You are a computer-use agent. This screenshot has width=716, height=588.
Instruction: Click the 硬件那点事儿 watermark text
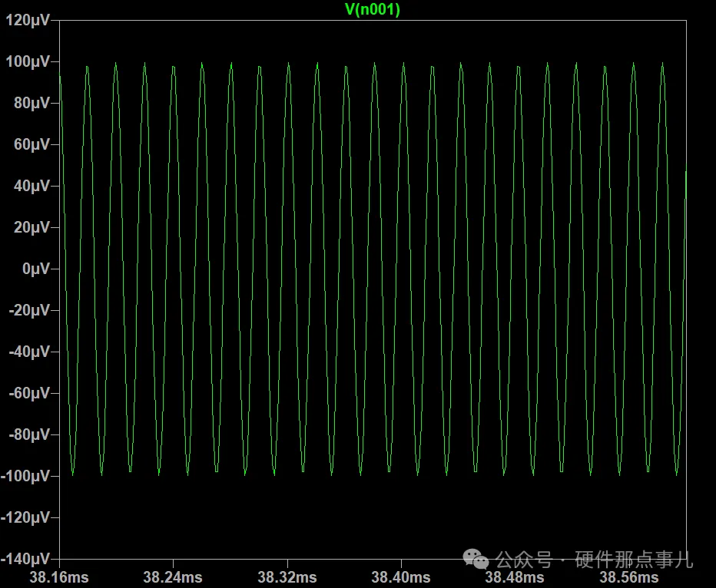[633, 560]
